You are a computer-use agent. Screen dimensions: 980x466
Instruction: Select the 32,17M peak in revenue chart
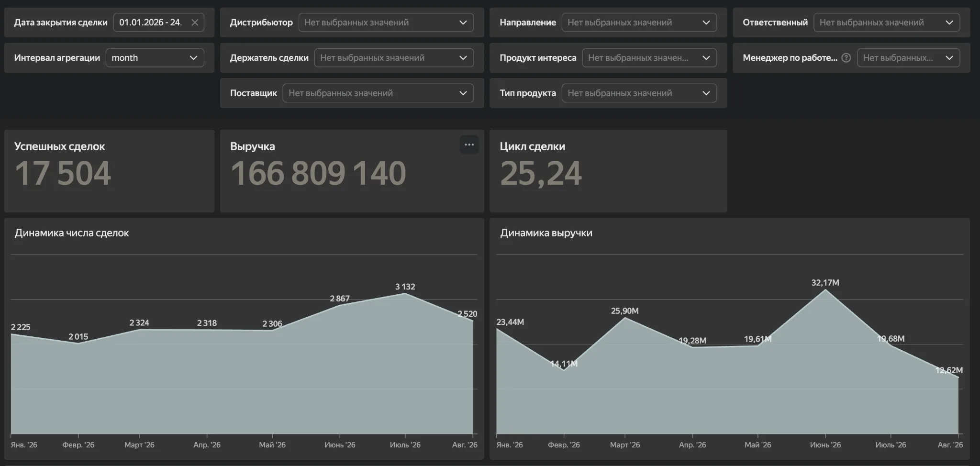click(x=825, y=289)
